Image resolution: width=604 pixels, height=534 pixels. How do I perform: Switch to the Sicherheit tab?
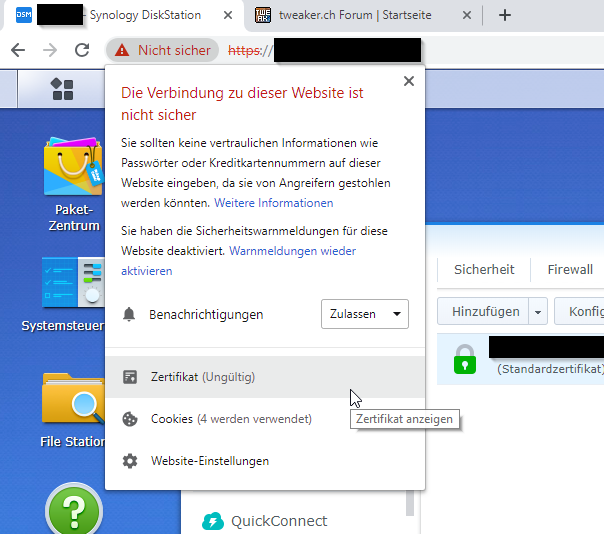click(484, 269)
